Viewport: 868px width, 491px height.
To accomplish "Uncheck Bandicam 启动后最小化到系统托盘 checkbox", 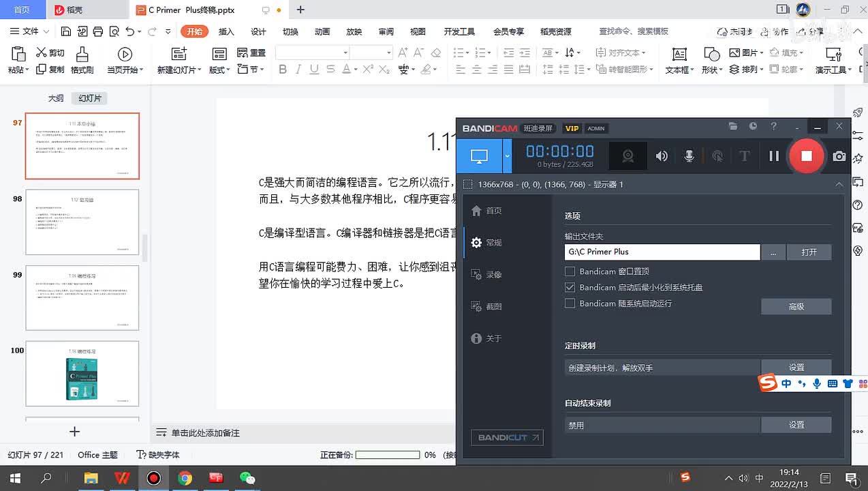I will 570,287.
